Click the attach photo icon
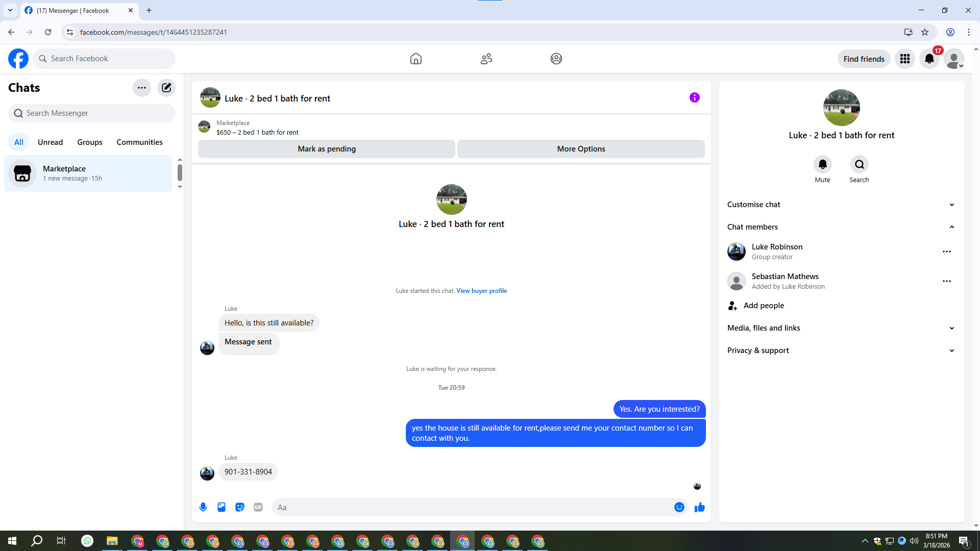 (x=222, y=507)
